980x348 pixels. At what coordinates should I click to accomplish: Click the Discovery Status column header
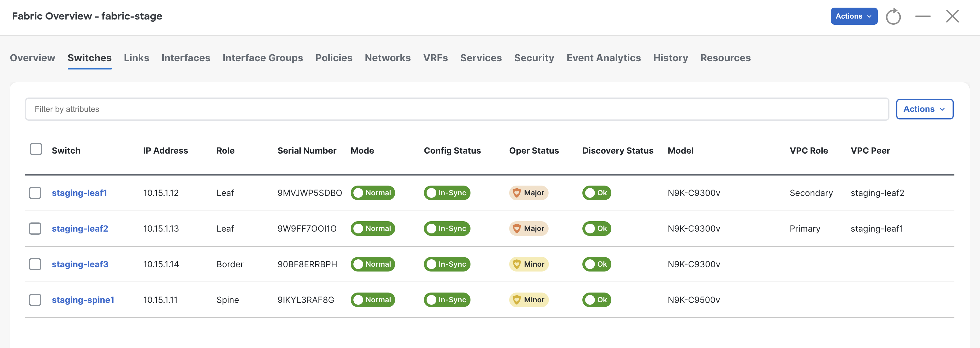click(x=617, y=151)
